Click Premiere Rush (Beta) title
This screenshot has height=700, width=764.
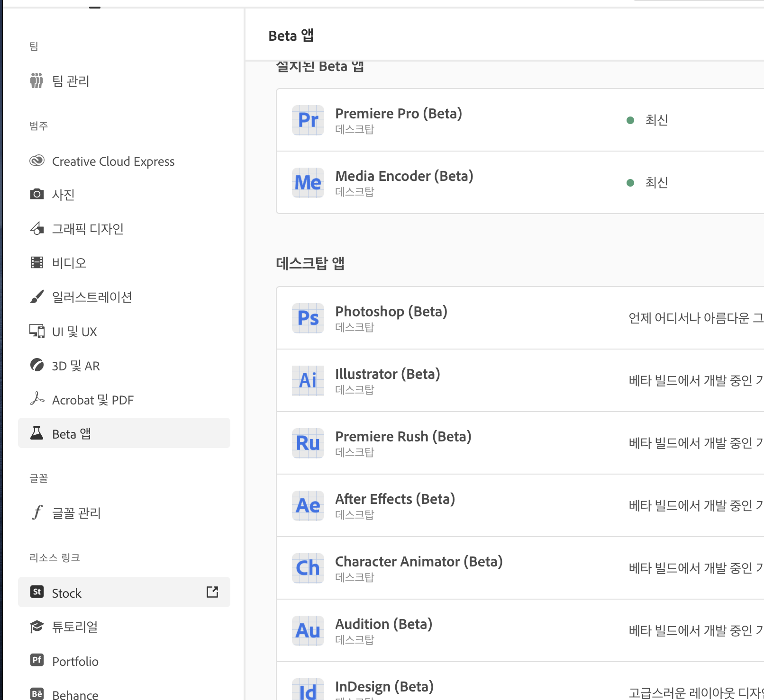click(x=403, y=437)
